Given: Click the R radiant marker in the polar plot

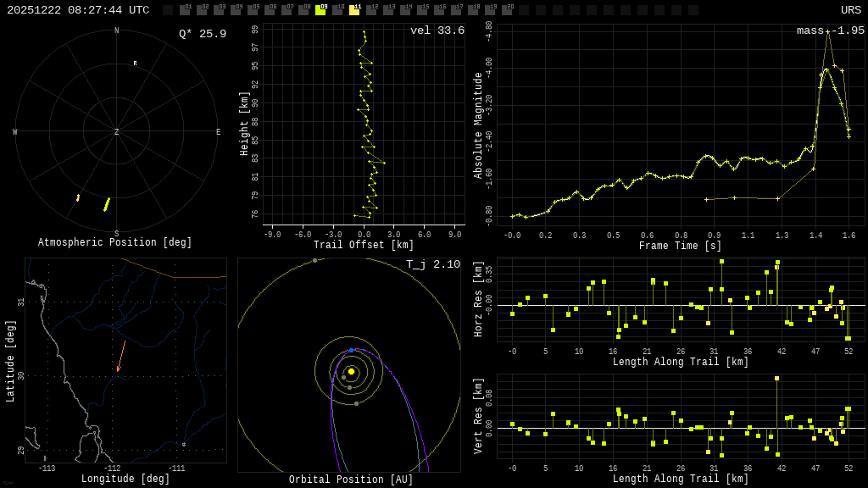Looking at the screenshot, I should [135, 64].
